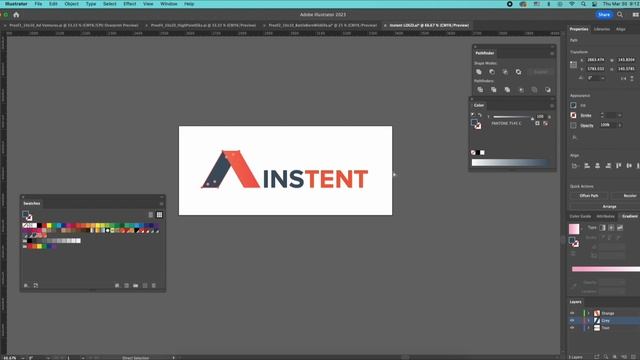Click the tint slider in Color panel
Viewport: 640px width, 360px height.
513,117
